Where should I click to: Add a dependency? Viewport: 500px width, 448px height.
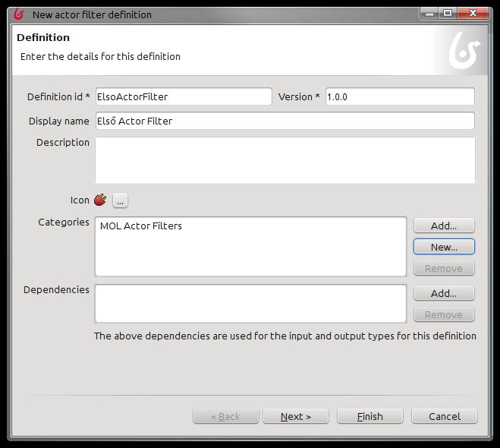point(444,293)
